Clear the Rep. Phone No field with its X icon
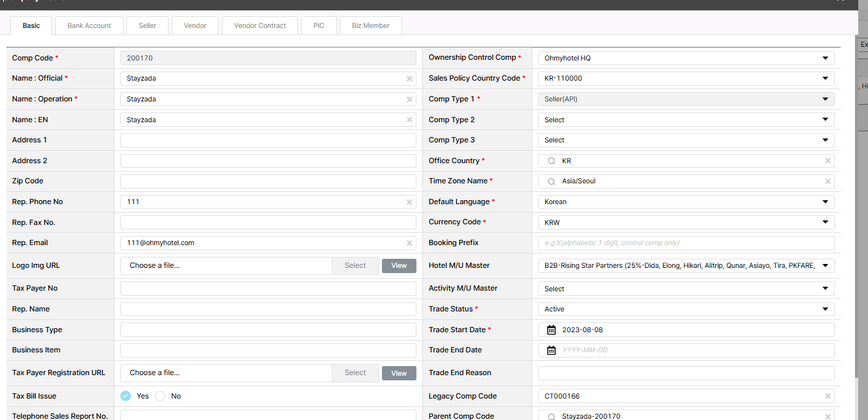The width and height of the screenshot is (868, 420). [409, 202]
